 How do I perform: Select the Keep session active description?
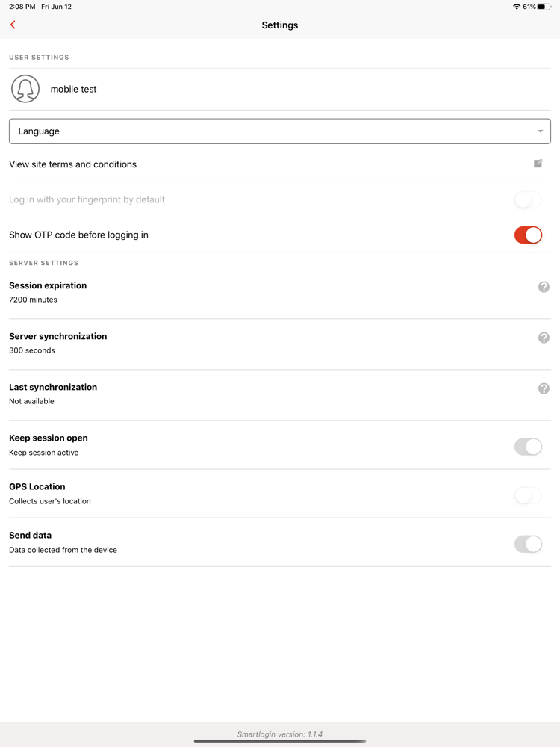(44, 453)
